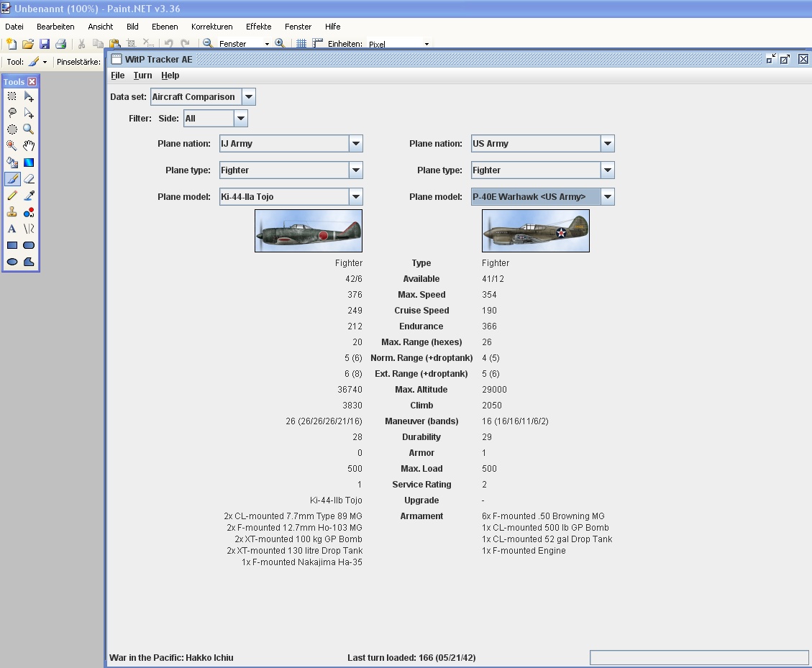Viewport: 812px width, 668px height.
Task: Select the Clone Stamp tool
Action: click(12, 212)
